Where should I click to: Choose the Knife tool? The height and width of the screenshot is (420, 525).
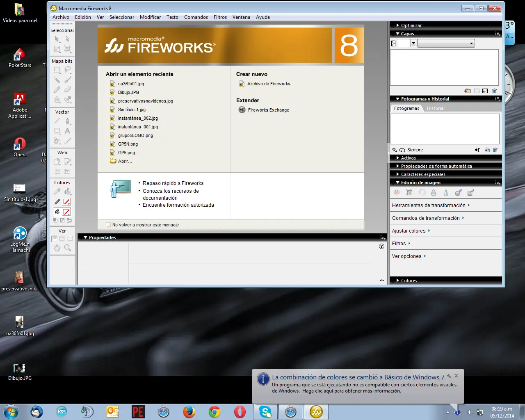pos(68,141)
